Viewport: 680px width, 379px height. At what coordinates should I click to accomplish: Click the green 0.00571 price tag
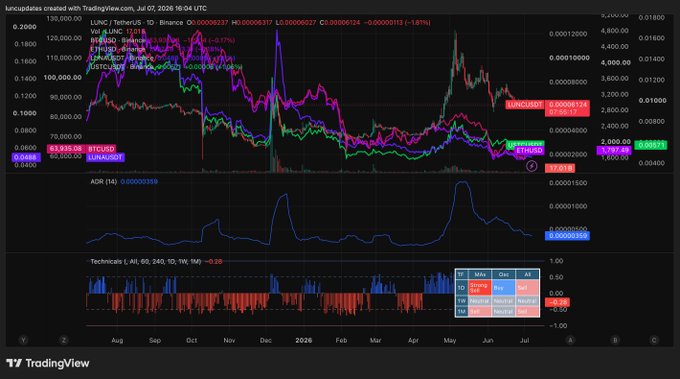651,145
